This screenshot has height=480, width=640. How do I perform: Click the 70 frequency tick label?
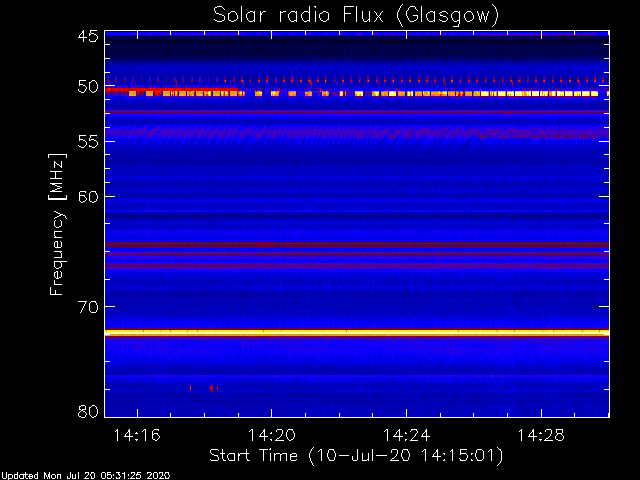89,307
